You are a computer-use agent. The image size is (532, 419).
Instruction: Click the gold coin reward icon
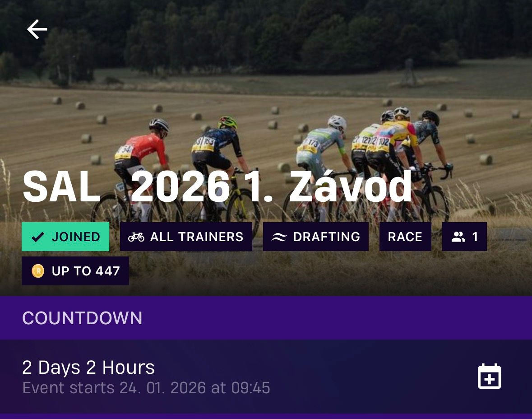(x=38, y=271)
